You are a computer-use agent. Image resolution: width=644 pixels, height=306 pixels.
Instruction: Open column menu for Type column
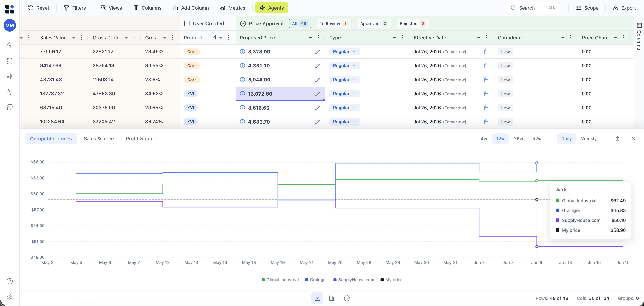[x=402, y=37]
